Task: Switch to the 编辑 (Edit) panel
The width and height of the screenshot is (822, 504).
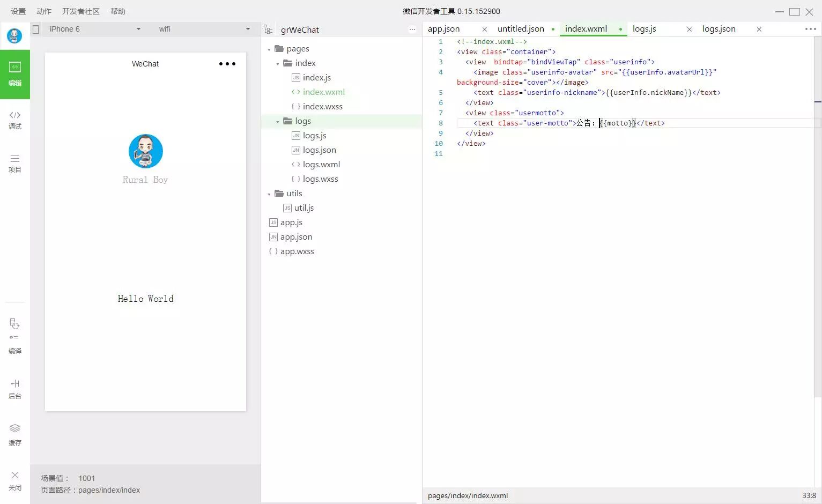Action: click(x=15, y=74)
